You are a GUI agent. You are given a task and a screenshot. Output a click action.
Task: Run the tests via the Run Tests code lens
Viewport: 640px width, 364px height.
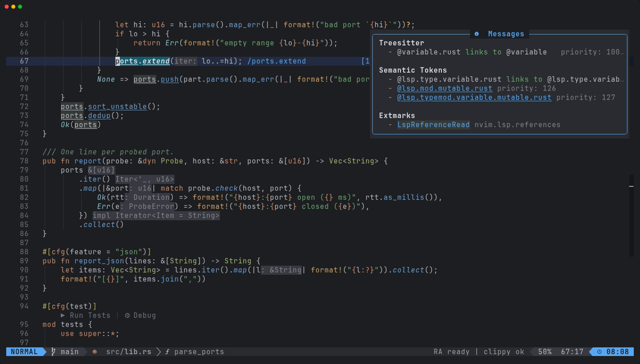coord(85,315)
